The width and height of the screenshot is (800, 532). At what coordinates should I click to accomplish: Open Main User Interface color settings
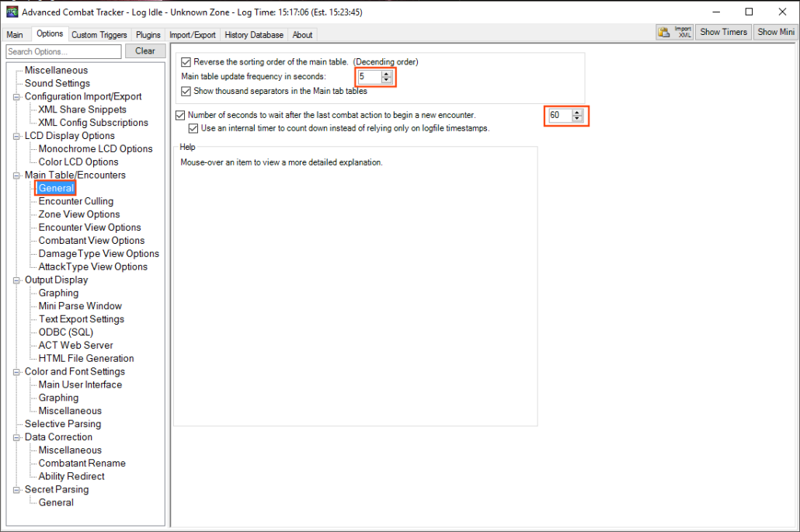(80, 385)
